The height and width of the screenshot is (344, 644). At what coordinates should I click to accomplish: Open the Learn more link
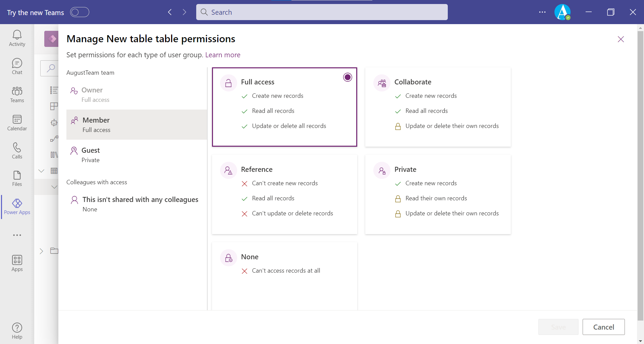(x=223, y=55)
